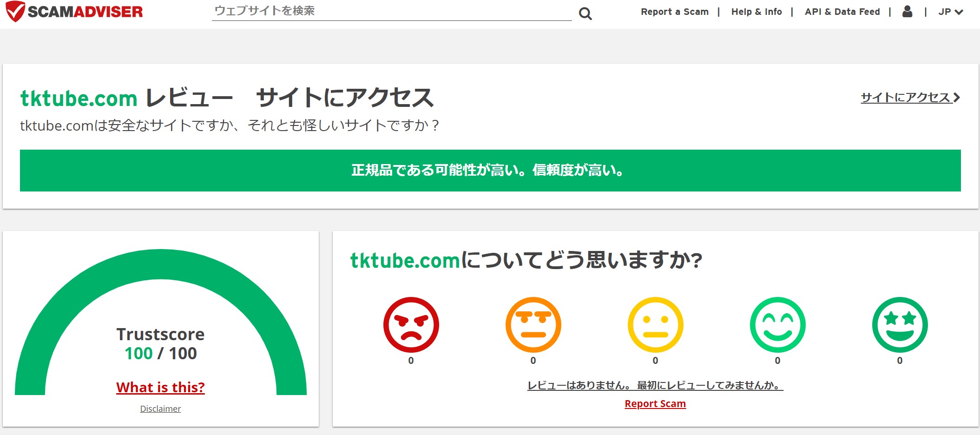Click レビューはありません first review link
Viewport: 980px width, 435px height.
coord(655,385)
